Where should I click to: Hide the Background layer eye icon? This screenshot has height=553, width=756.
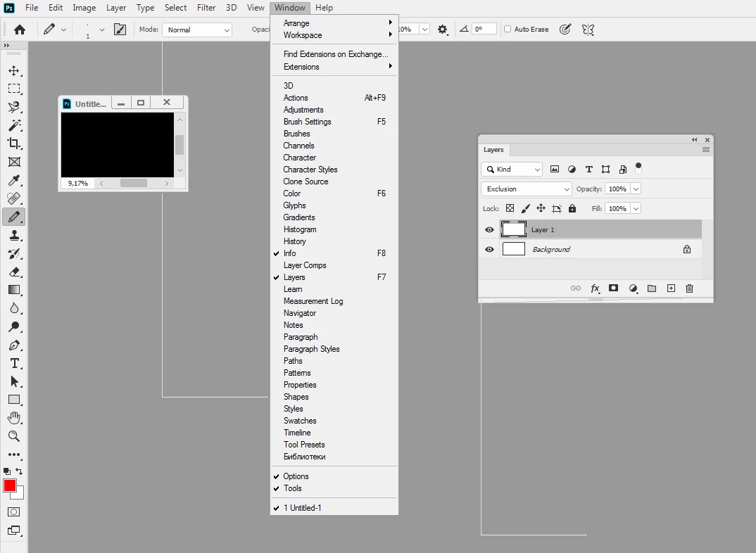pyautogui.click(x=489, y=250)
